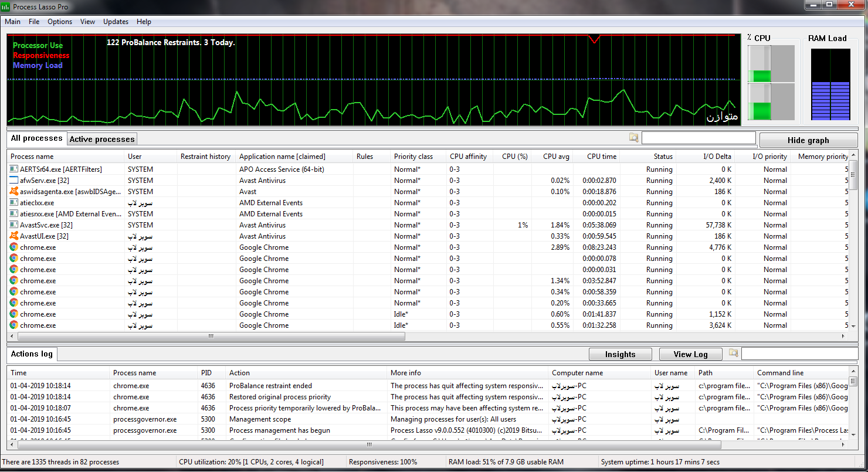The image size is (868, 472).
Task: Open the File menu
Action: point(34,22)
